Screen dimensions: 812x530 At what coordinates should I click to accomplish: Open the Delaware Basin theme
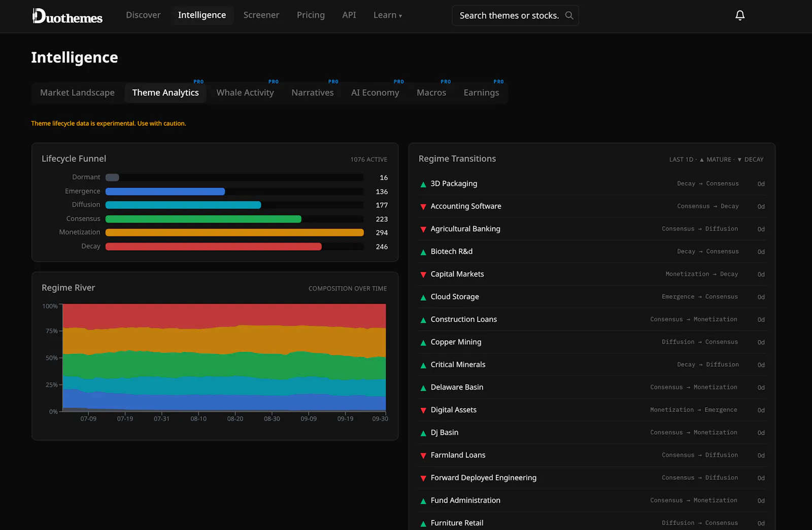tap(457, 387)
